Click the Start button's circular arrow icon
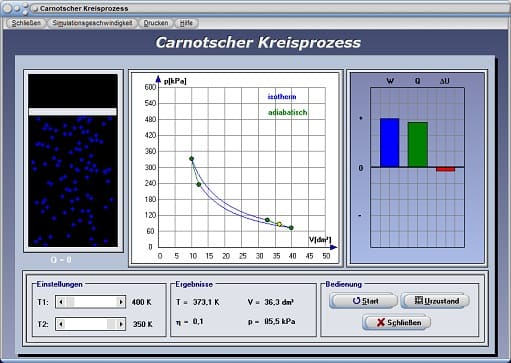This screenshot has width=511, height=363. (356, 301)
